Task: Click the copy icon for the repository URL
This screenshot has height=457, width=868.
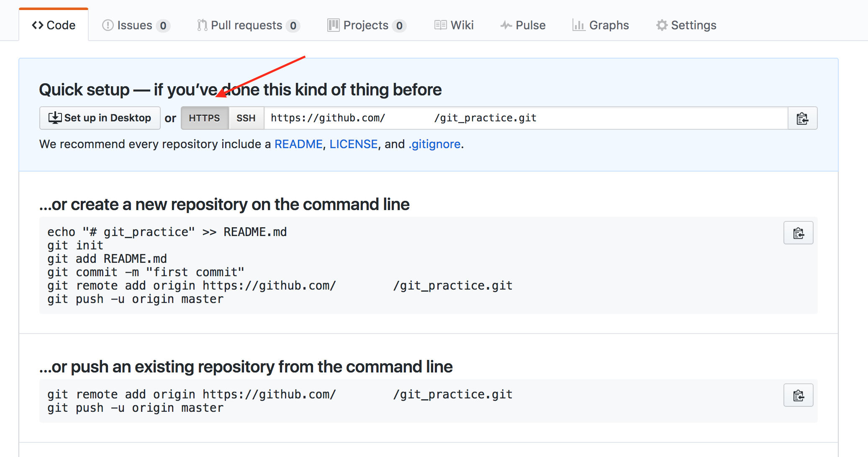Action: pyautogui.click(x=802, y=118)
